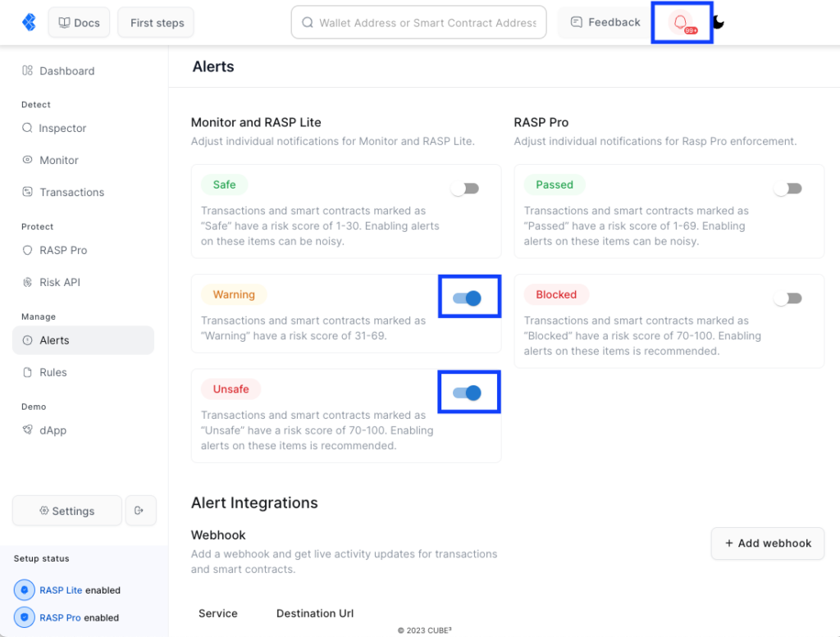Disable the Unsafe alerts toggle
Image resolution: width=840 pixels, height=637 pixels.
click(x=467, y=393)
